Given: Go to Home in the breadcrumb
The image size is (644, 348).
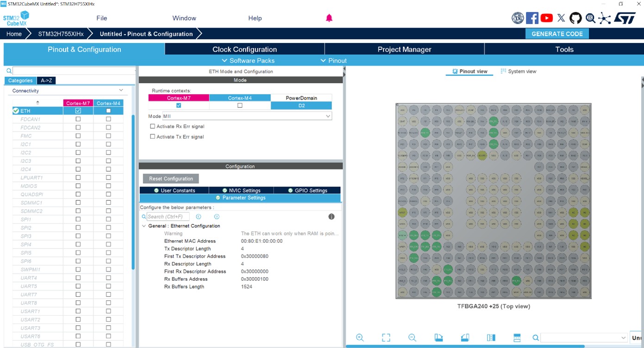Looking at the screenshot, I should [14, 34].
